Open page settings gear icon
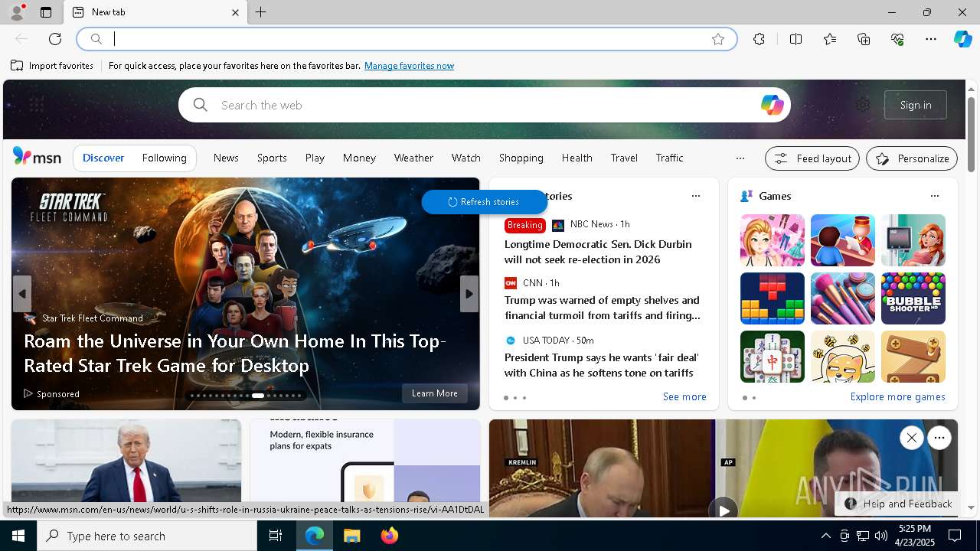Screen dimensions: 980x551 863,105
